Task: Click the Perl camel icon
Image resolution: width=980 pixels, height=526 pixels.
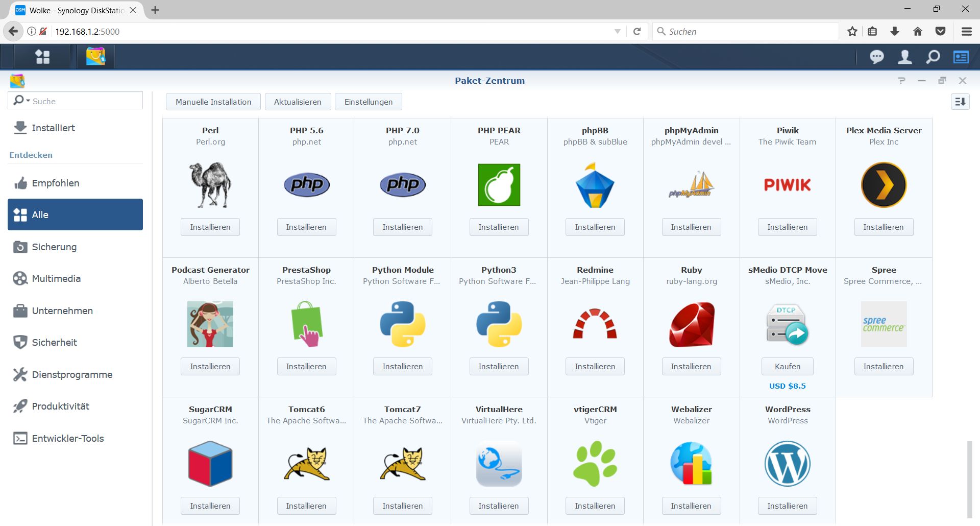Action: pyautogui.click(x=210, y=185)
